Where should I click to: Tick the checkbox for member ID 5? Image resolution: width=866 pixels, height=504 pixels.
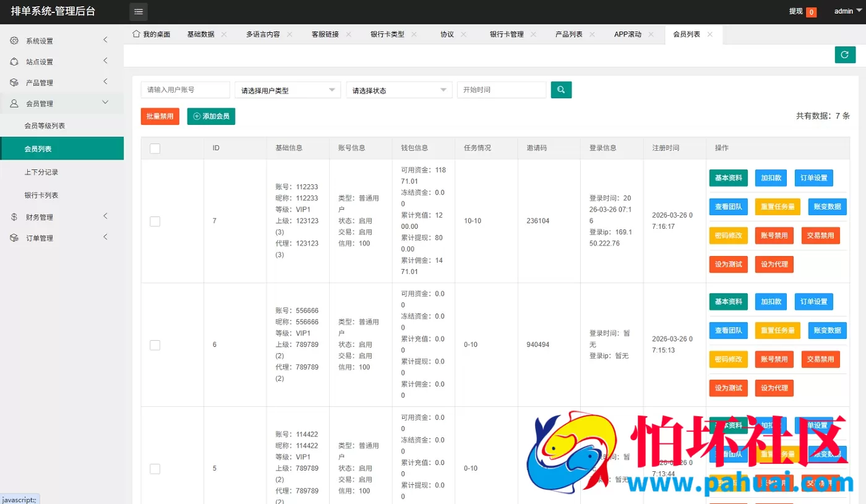[x=155, y=469]
